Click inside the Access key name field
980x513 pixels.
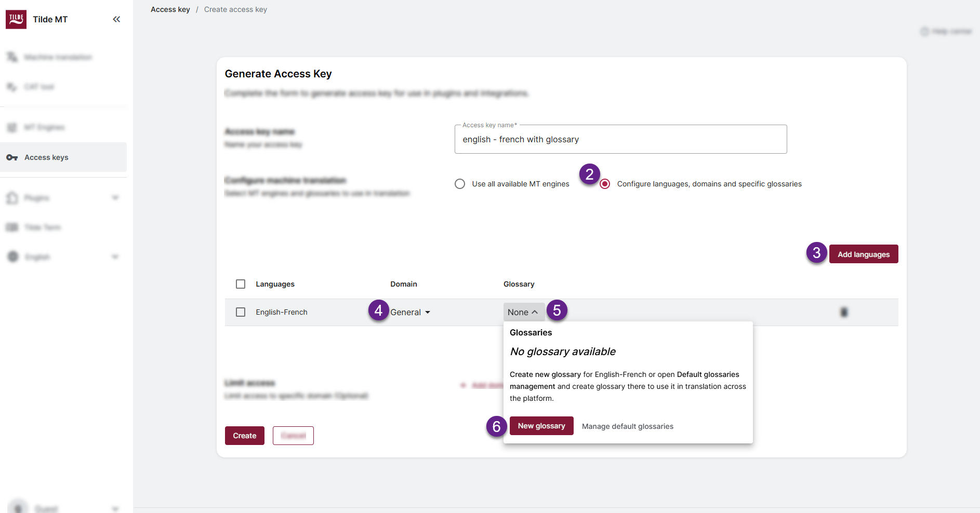coord(620,139)
